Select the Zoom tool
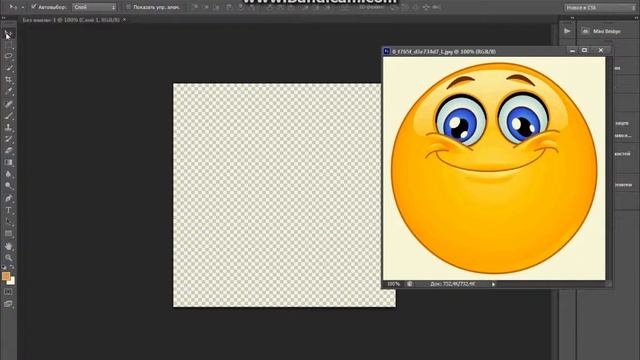 click(9, 258)
